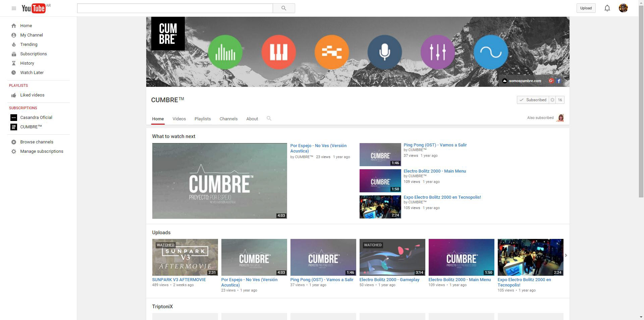Image resolution: width=644 pixels, height=320 pixels.
Task: Open subscription notification settings gear
Action: click(552, 100)
